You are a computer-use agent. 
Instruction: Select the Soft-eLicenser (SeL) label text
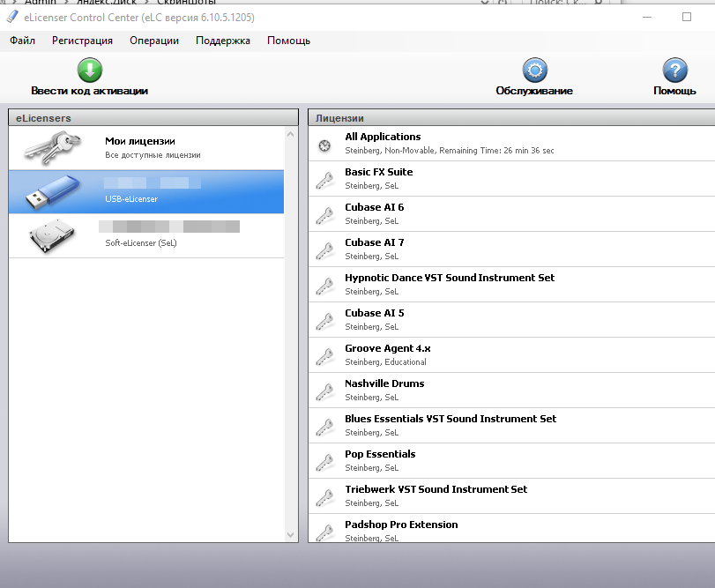[x=141, y=243]
